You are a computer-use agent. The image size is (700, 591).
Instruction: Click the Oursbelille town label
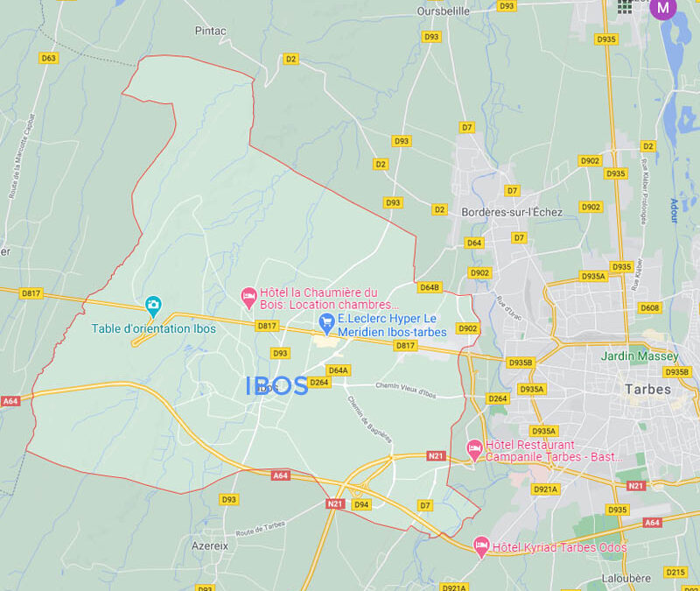tap(443, 11)
